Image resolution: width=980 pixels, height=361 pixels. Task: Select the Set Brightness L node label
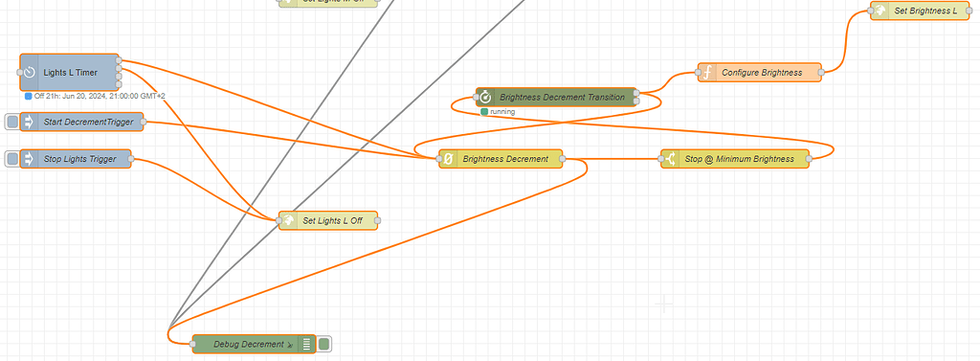point(925,11)
